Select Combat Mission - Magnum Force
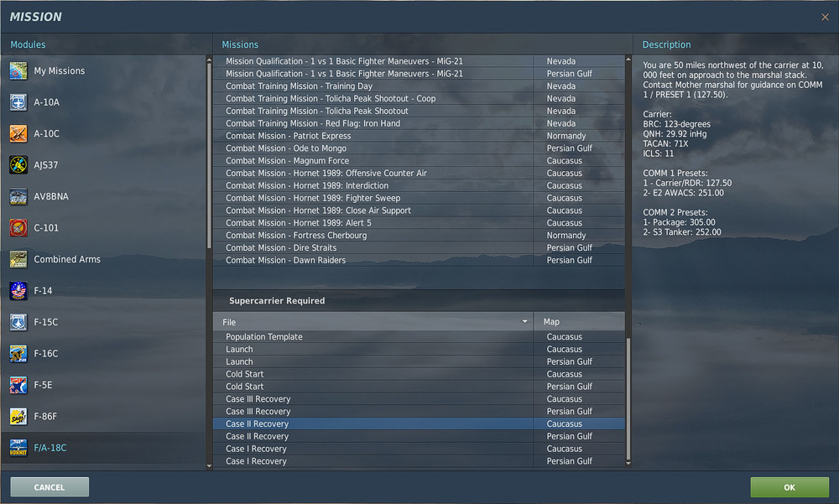Image resolution: width=839 pixels, height=504 pixels. [419, 160]
